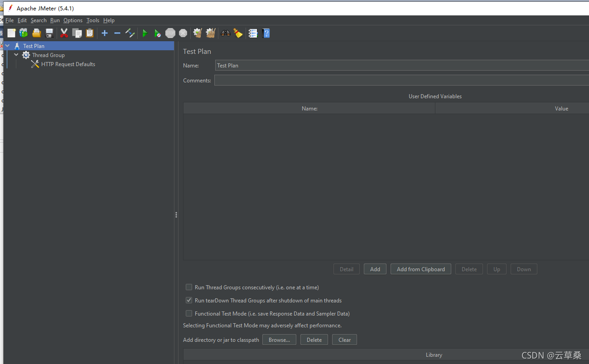The height and width of the screenshot is (364, 589).
Task: Click the Clear results broom-gear icon
Action: pyautogui.click(x=198, y=33)
